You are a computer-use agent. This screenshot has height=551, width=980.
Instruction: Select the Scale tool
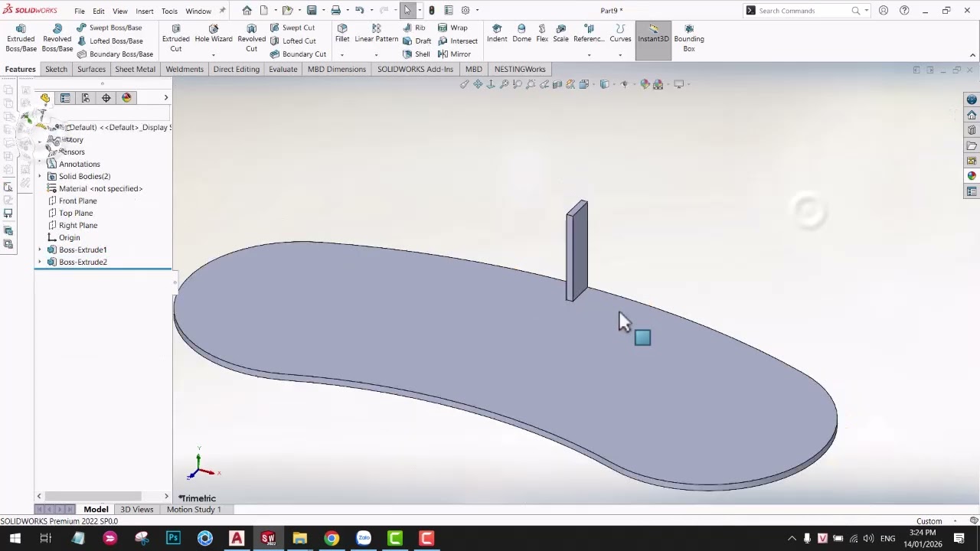pos(560,34)
